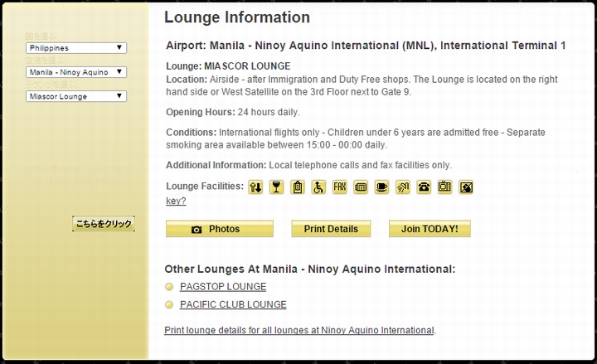Click the coffee cup refreshments icon
Image resolution: width=597 pixels, height=364 pixels.
coord(381,187)
